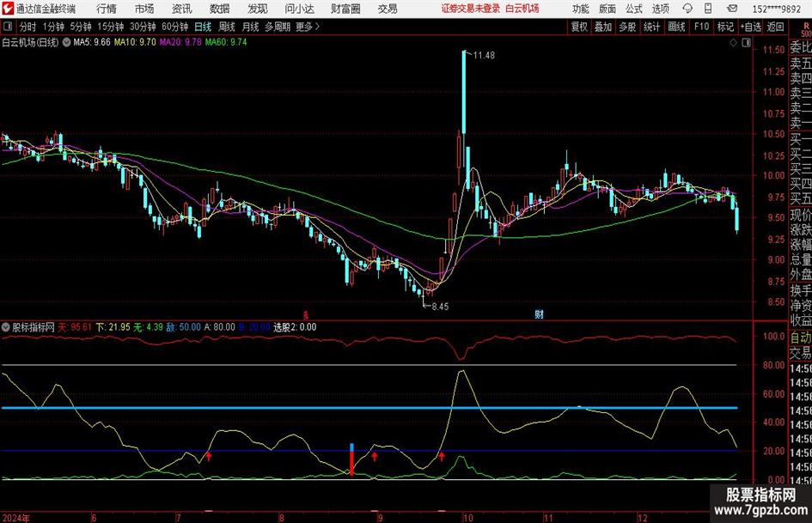Image resolution: width=812 pixels, height=523 pixels.
Task: Click the 财 marker on the chart
Action: 539,314
